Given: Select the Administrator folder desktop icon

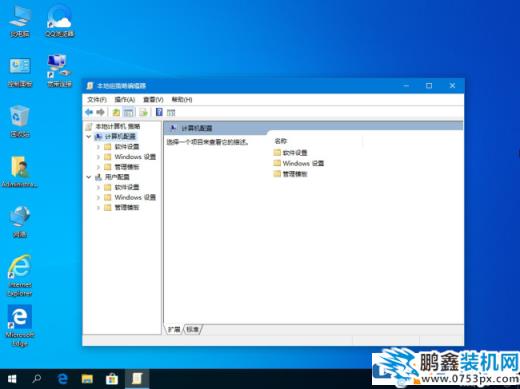Looking at the screenshot, I should (x=20, y=172).
